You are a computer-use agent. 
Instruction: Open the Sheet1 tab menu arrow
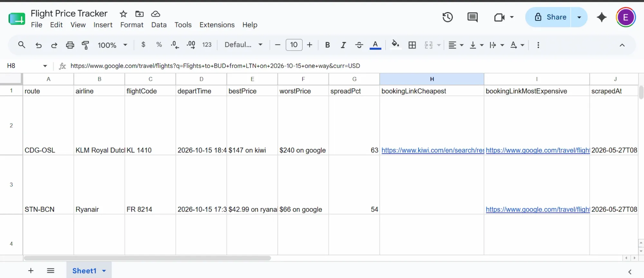pos(104,271)
